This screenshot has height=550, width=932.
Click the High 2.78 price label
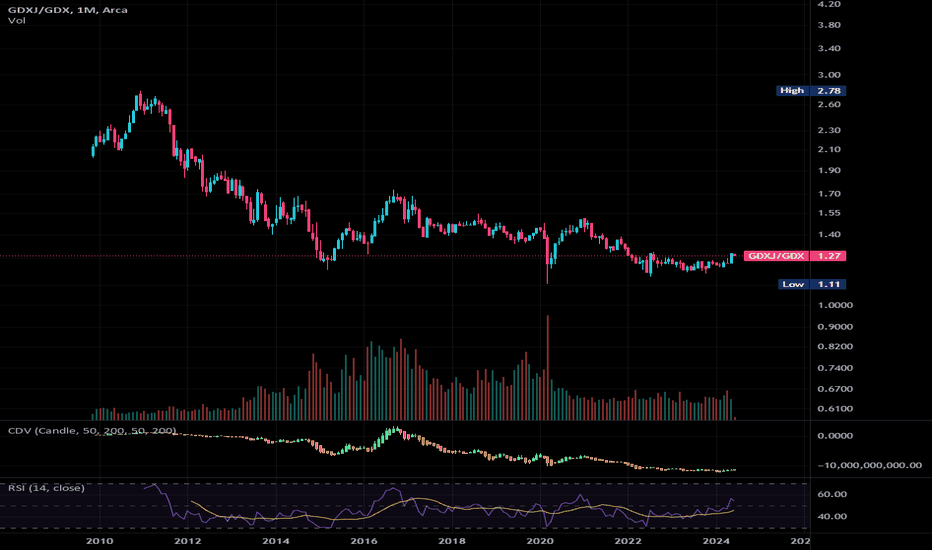[811, 90]
